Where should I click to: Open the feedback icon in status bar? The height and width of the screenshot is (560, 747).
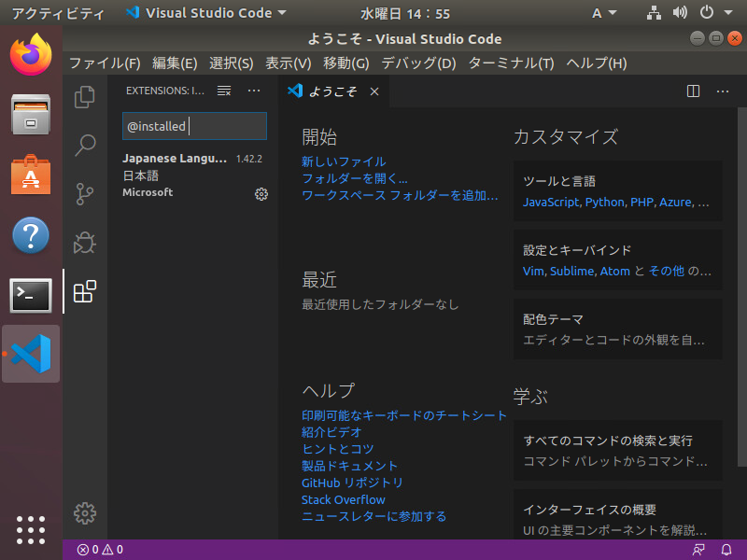click(x=698, y=550)
